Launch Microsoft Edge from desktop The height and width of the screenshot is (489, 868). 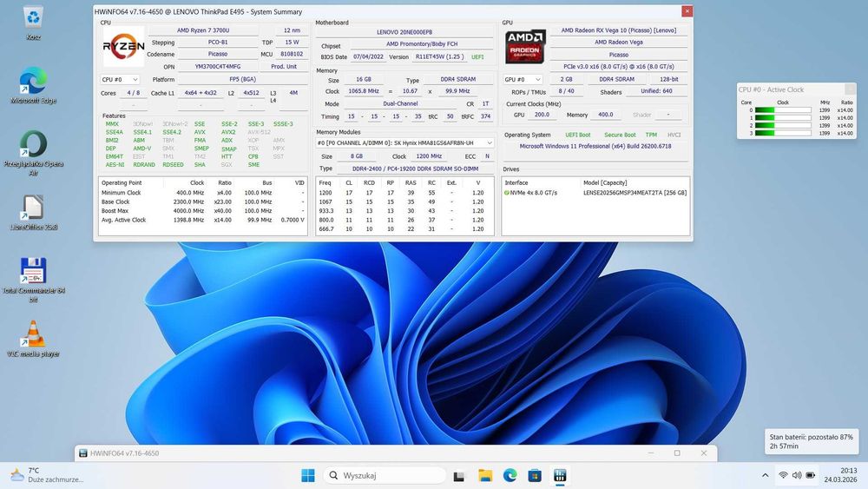[33, 86]
